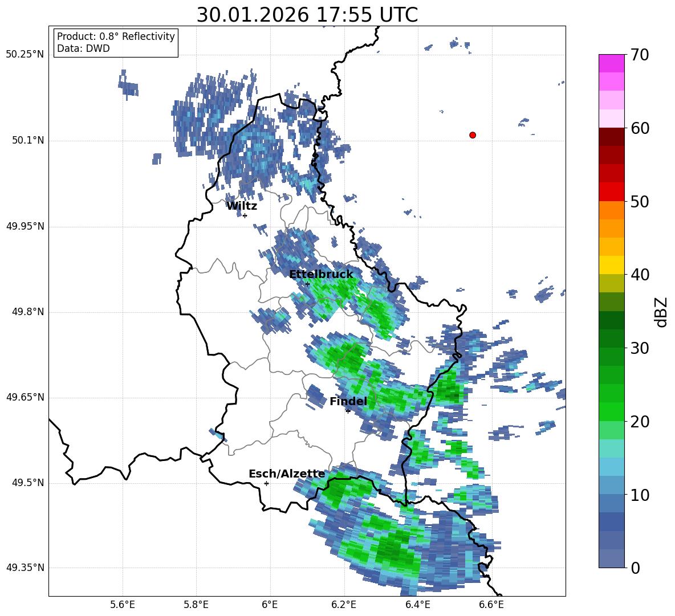675x616 pixels.
Task: Click the 49.35°N latitude label
Action: [x=25, y=568]
